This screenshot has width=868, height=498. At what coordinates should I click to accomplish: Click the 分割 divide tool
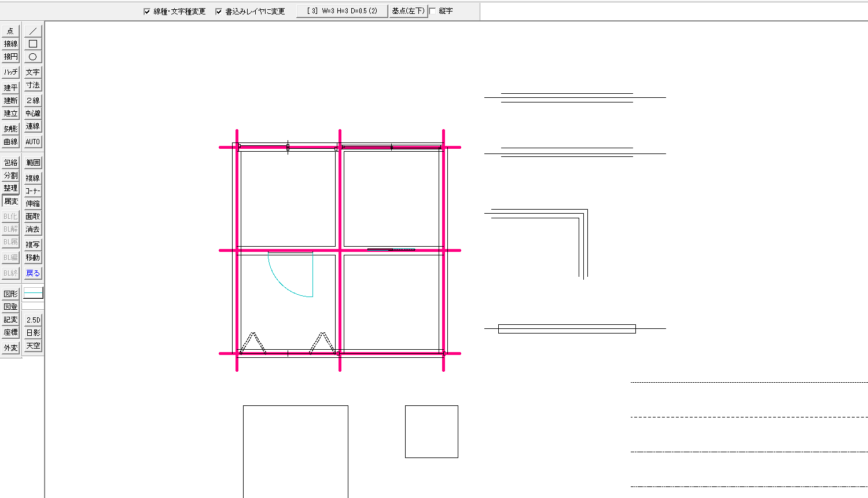pos(10,175)
